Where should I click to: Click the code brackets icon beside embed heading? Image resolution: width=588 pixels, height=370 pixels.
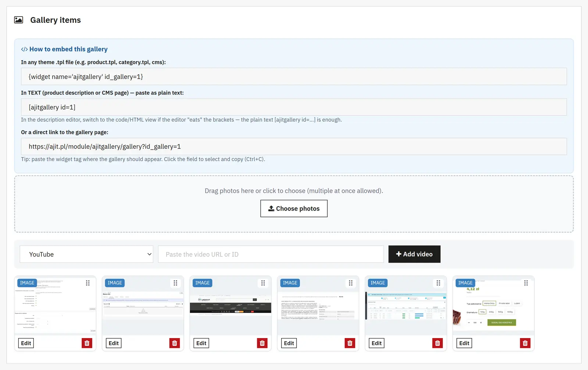pos(24,49)
